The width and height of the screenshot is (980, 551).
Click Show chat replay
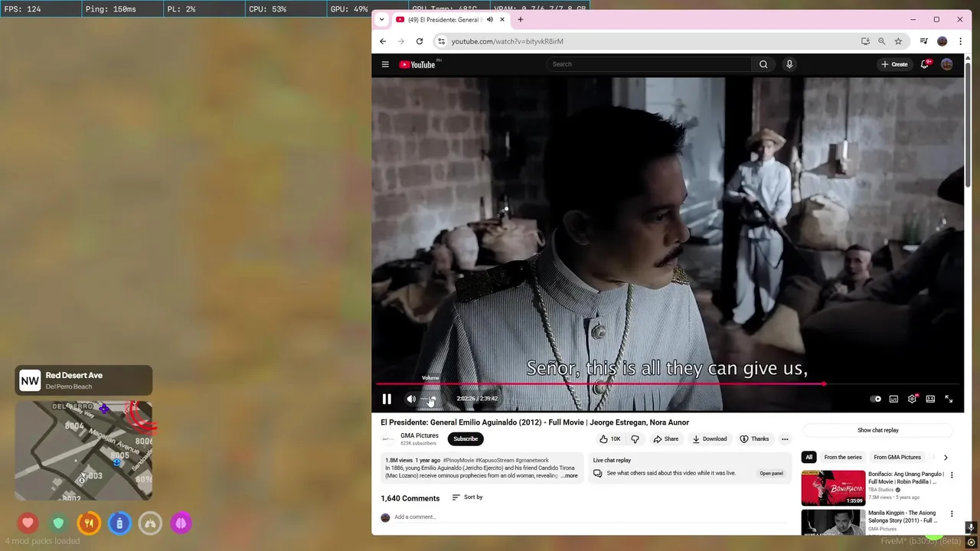tap(877, 430)
